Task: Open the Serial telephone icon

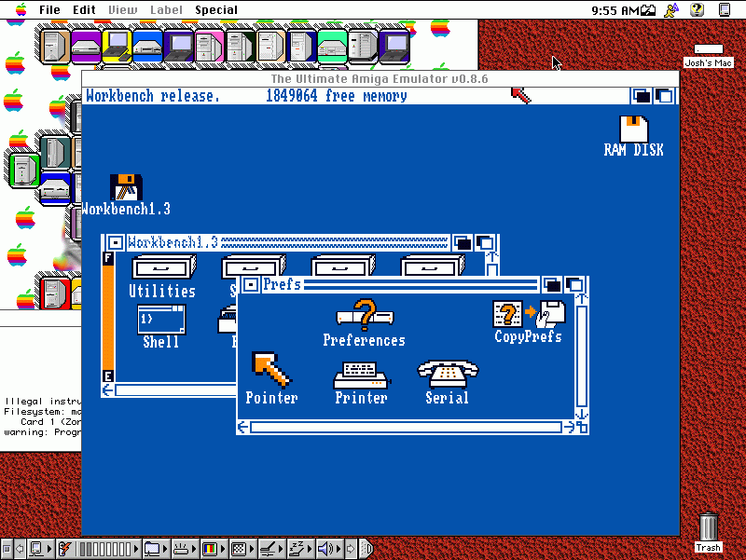Action: pyautogui.click(x=448, y=375)
